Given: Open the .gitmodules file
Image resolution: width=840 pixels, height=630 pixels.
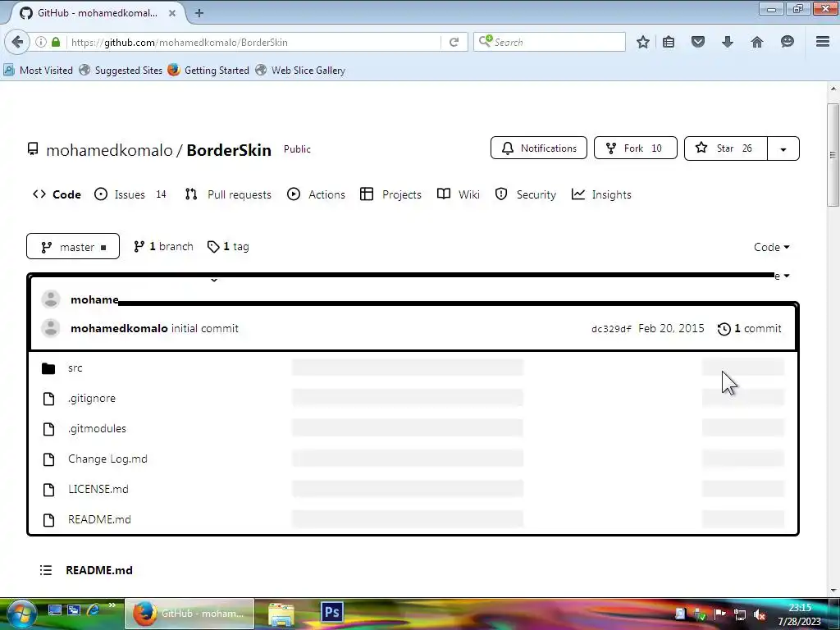Looking at the screenshot, I should point(97,428).
